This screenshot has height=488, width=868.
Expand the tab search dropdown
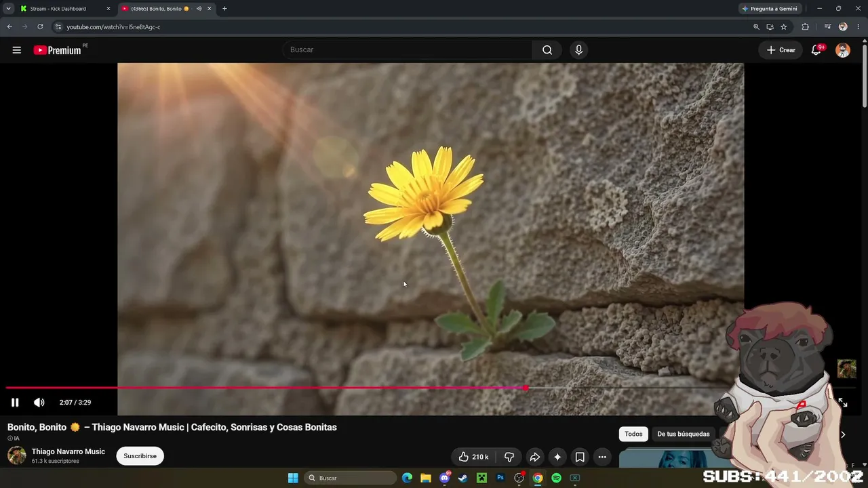[x=8, y=9]
